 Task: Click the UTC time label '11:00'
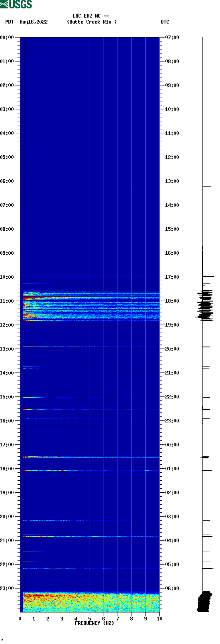(172, 133)
